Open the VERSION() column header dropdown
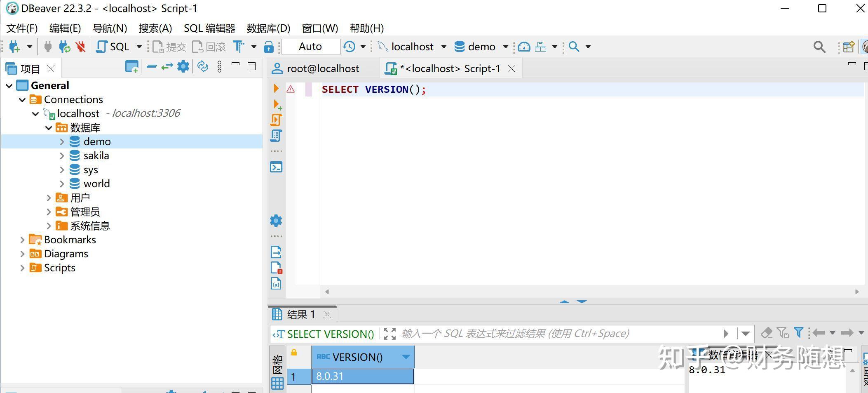Viewport: 868px width, 393px height. click(x=406, y=357)
